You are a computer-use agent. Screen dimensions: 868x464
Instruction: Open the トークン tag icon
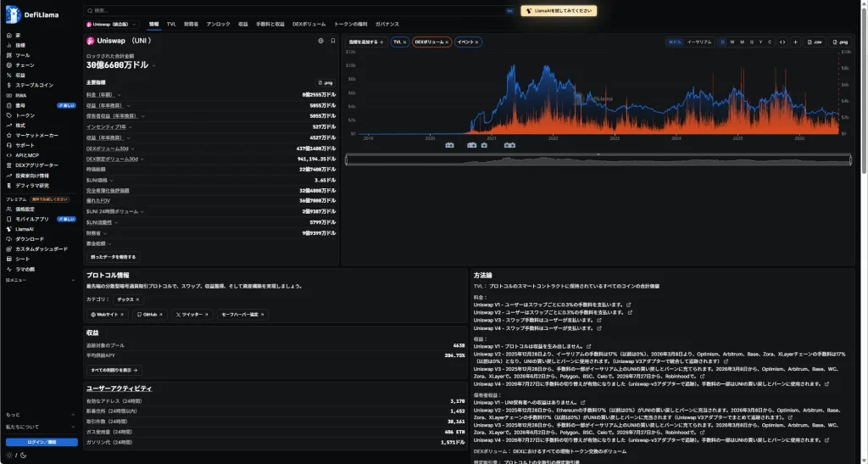(8, 115)
